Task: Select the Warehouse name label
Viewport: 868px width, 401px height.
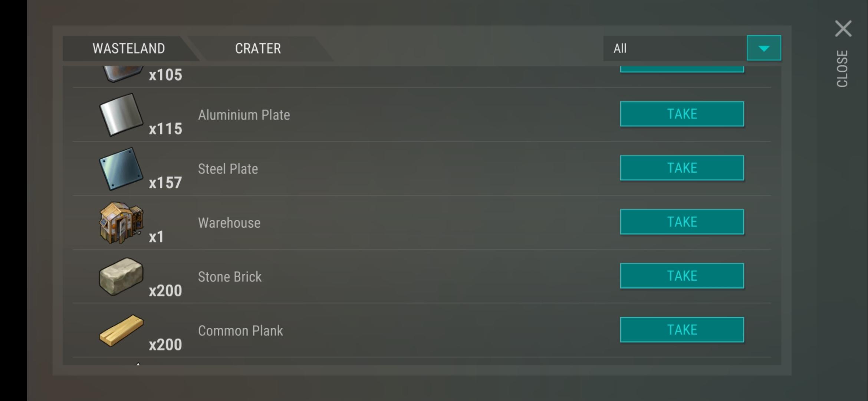Action: click(x=229, y=223)
